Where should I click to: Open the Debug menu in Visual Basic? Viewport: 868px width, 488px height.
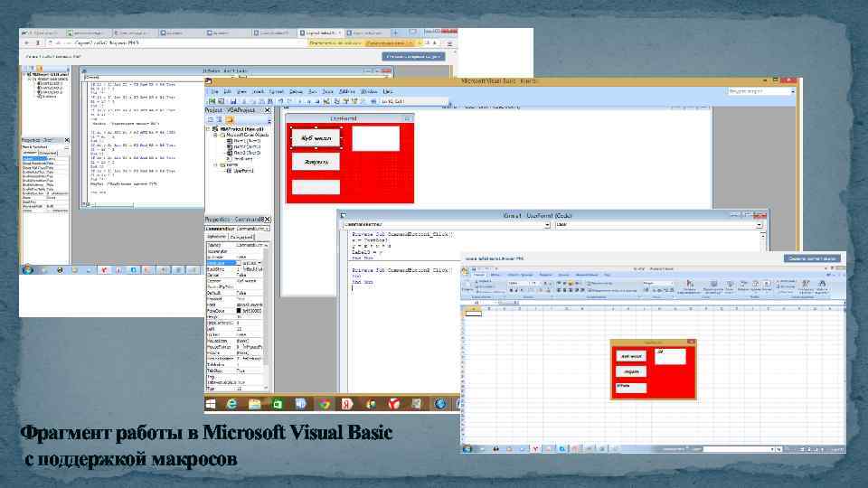tap(297, 92)
